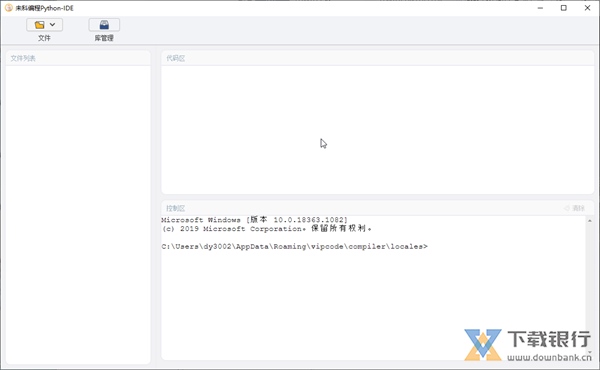Click the app logo in the title bar

(x=8, y=8)
